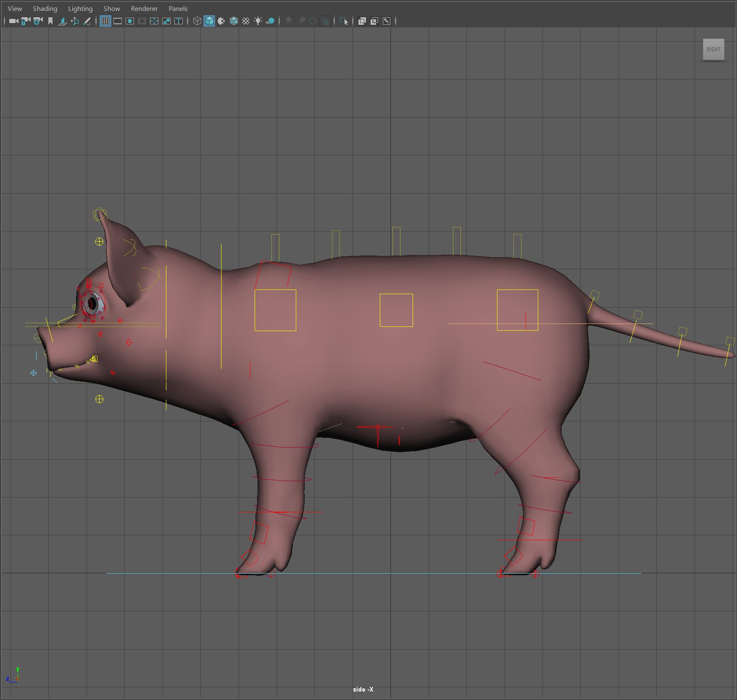Enable use all lights bulb icon

coord(258,21)
